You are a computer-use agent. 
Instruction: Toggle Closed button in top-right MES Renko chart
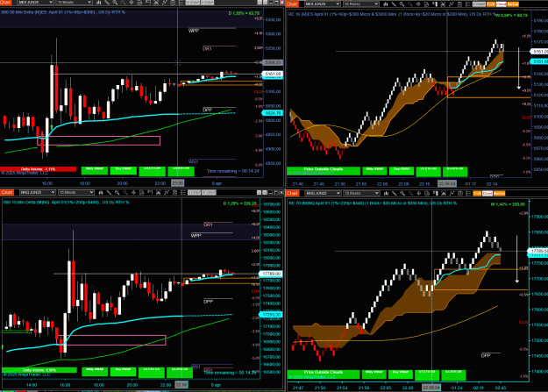(502, 4)
